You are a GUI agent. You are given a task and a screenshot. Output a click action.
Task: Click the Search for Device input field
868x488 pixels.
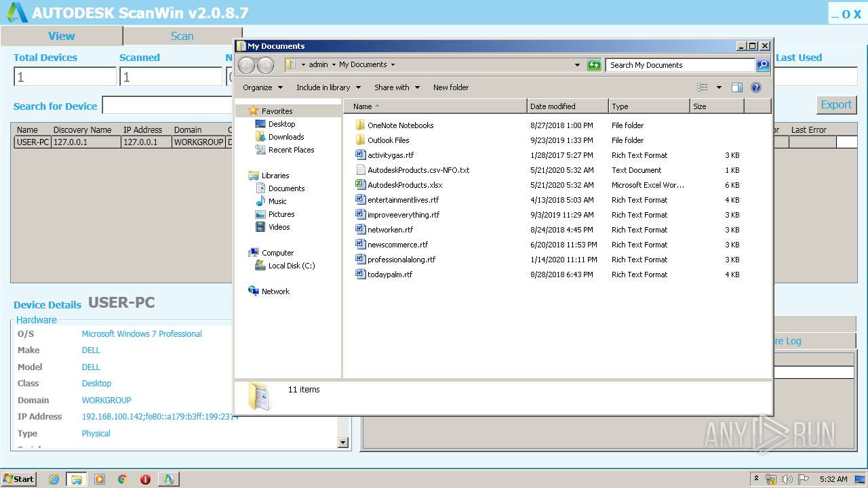pyautogui.click(x=167, y=106)
